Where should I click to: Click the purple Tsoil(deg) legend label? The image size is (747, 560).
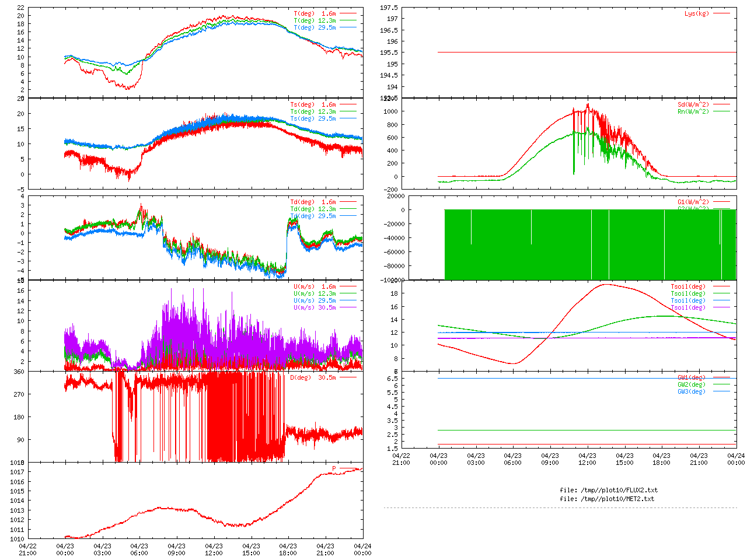tap(688, 307)
